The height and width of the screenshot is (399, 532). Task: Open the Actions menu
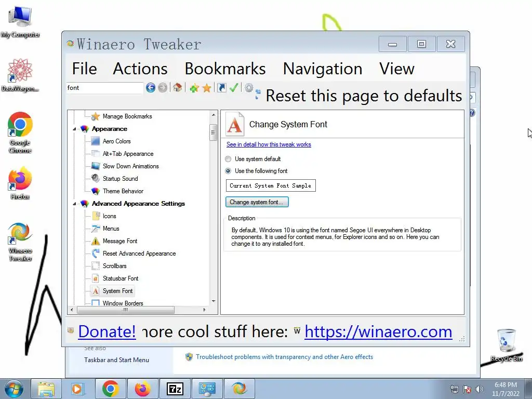[140, 69]
